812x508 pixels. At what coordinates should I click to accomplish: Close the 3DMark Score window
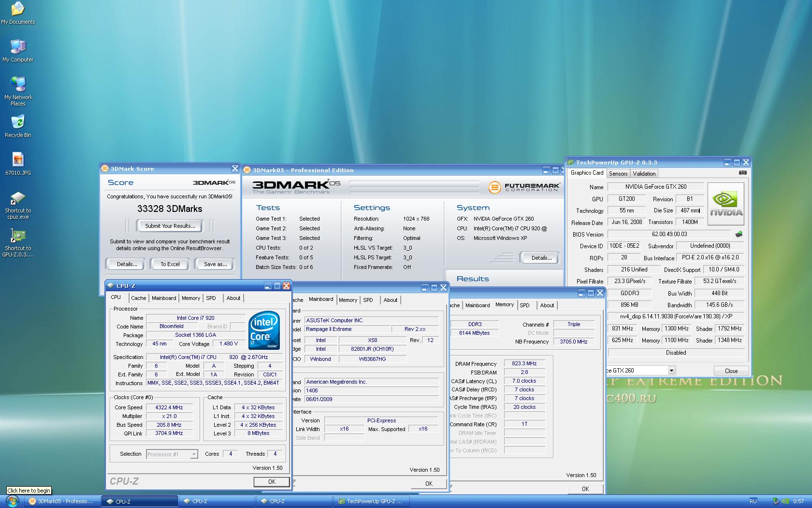point(235,168)
